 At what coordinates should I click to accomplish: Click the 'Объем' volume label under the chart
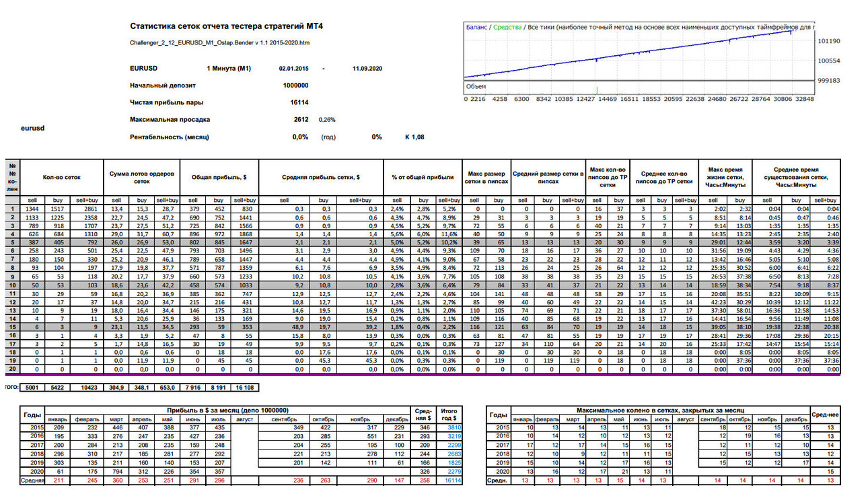pos(476,87)
